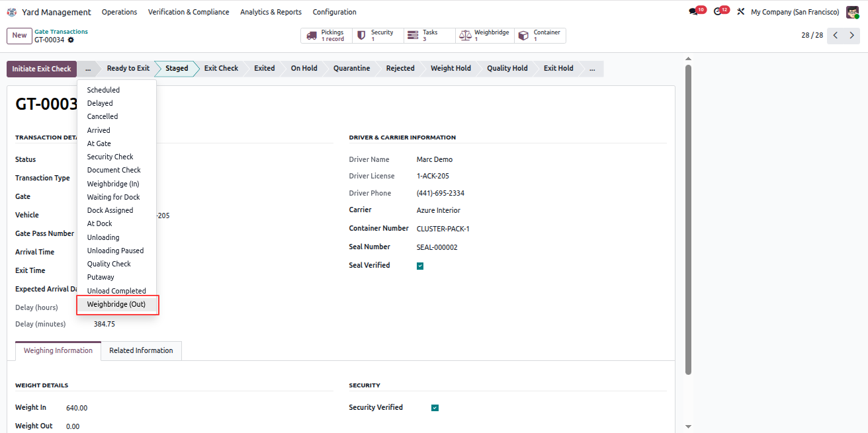Select Unloading Paused status
The height and width of the screenshot is (433, 868).
tap(116, 251)
